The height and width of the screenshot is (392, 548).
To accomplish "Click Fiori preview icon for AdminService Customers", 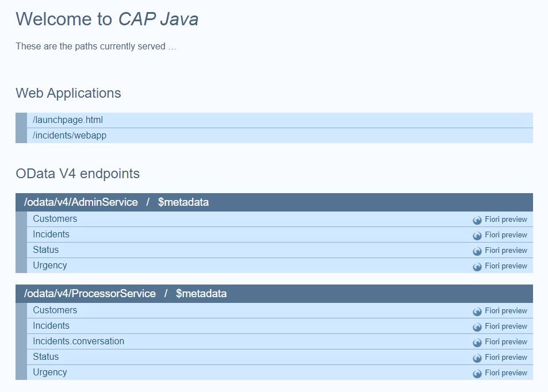I will [477, 220].
